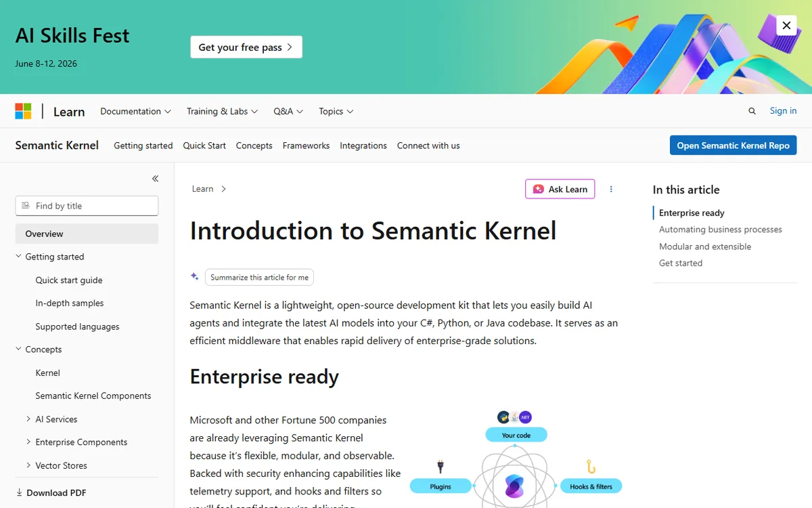Jump to Automating business processes section
Image resolution: width=812 pixels, height=508 pixels.
[721, 230]
